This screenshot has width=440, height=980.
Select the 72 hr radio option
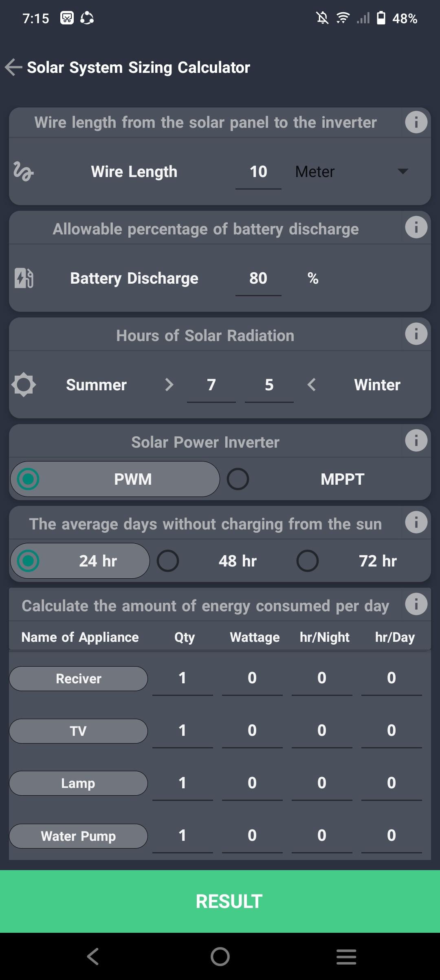[308, 561]
